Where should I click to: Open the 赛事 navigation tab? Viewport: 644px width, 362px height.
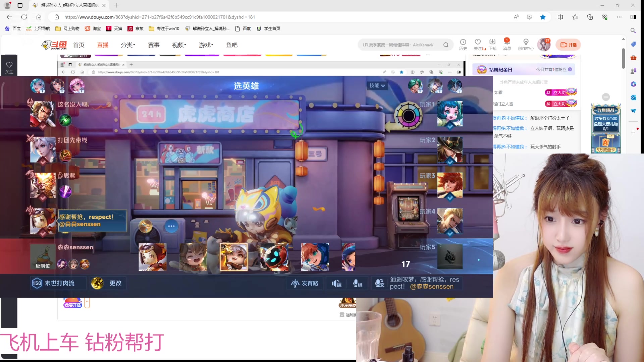click(x=154, y=45)
